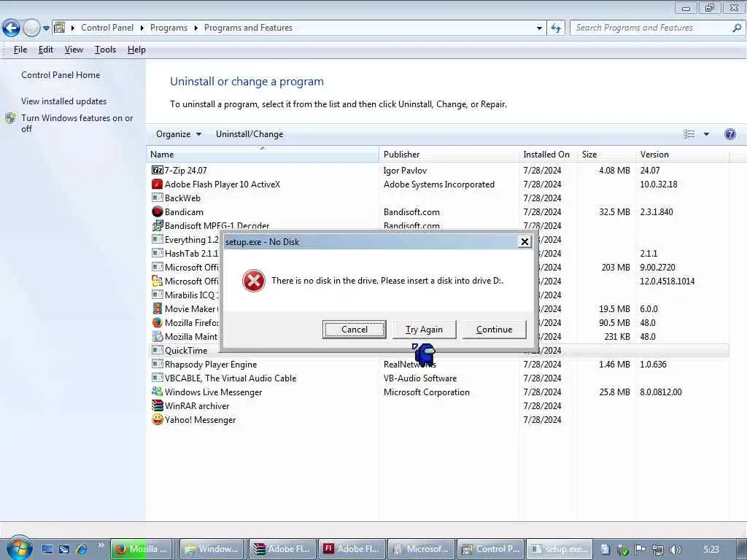The width and height of the screenshot is (747, 560).
Task: Select the Windows Live Messenger entry
Action: [213, 392]
